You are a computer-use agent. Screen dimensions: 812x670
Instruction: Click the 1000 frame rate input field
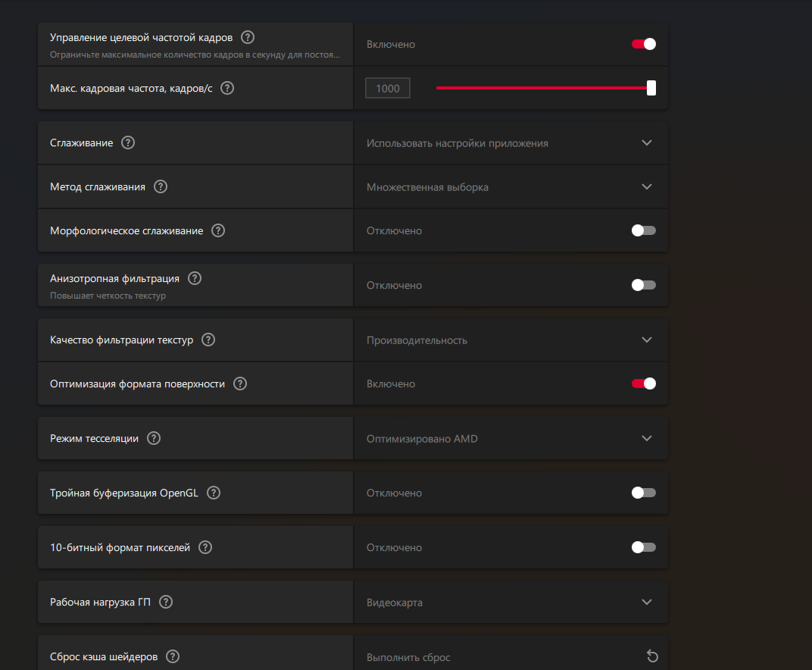(x=388, y=88)
